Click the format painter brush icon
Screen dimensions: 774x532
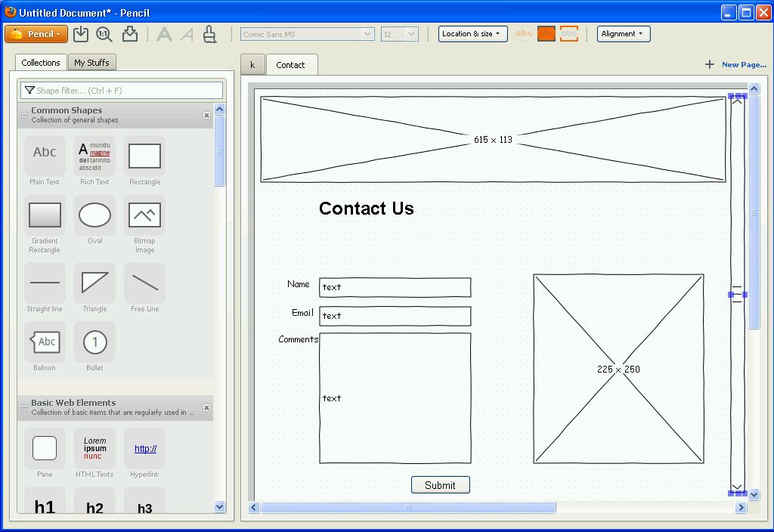point(210,34)
